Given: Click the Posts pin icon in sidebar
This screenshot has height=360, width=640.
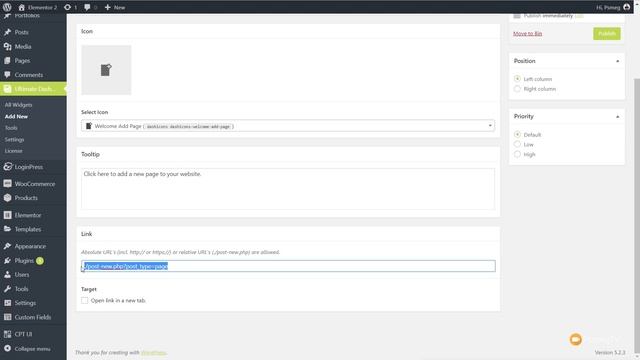Looking at the screenshot, I should [7, 32].
